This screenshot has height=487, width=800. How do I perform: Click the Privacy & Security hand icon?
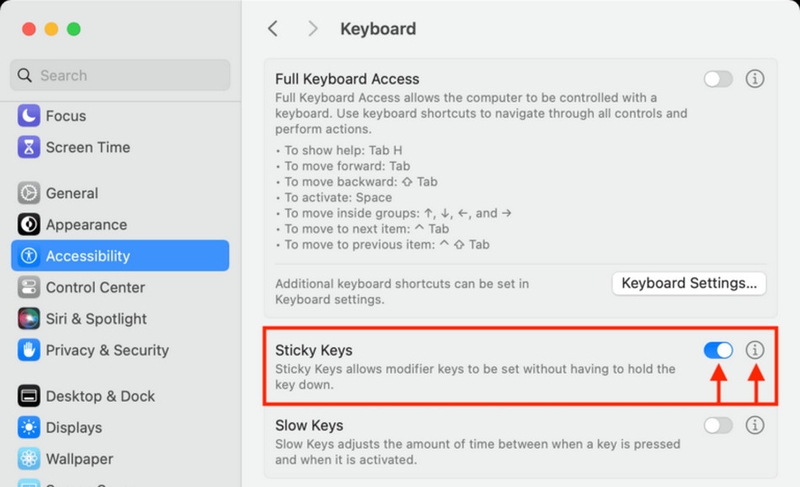(29, 350)
